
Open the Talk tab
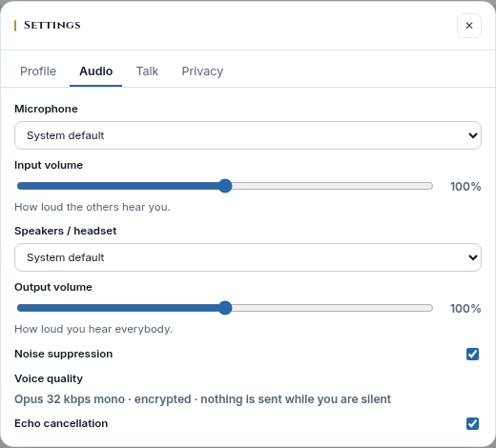pyautogui.click(x=147, y=71)
